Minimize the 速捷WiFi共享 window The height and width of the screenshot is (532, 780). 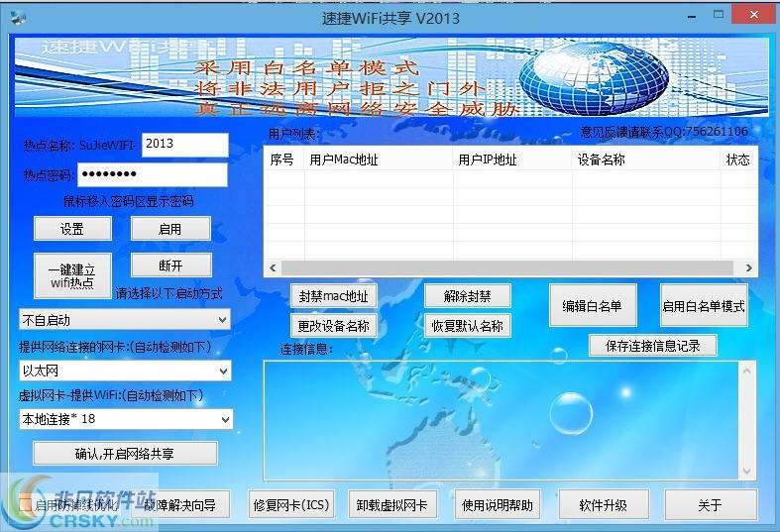point(692,18)
